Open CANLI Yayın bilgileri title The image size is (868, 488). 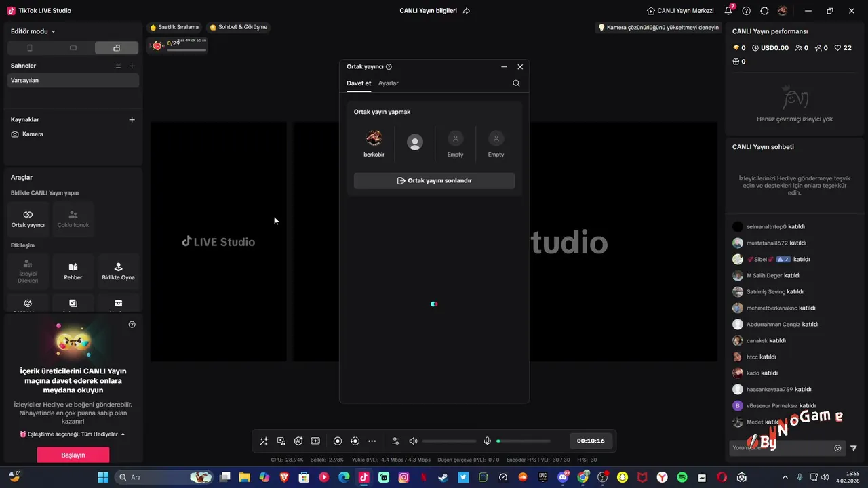pos(428,11)
